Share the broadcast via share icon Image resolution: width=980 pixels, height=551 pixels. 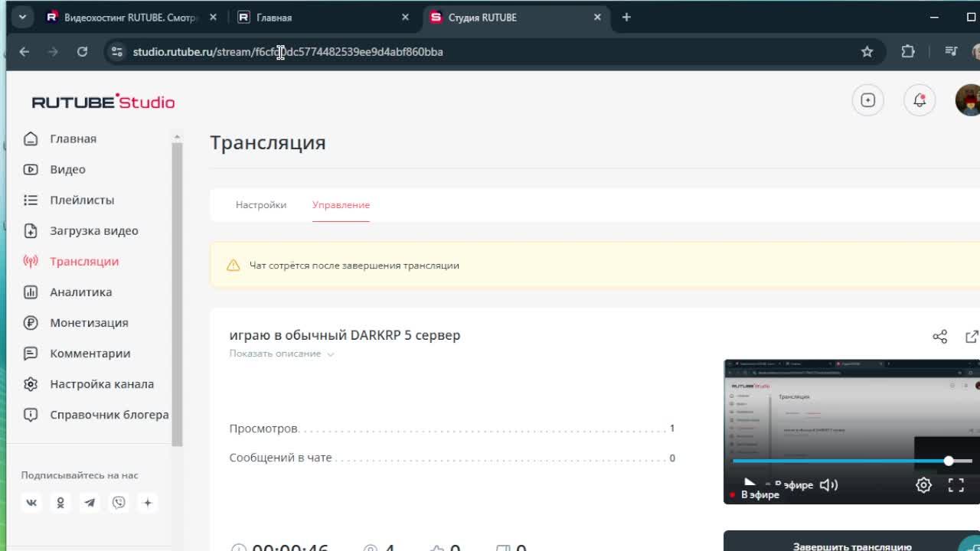pyautogui.click(x=940, y=337)
